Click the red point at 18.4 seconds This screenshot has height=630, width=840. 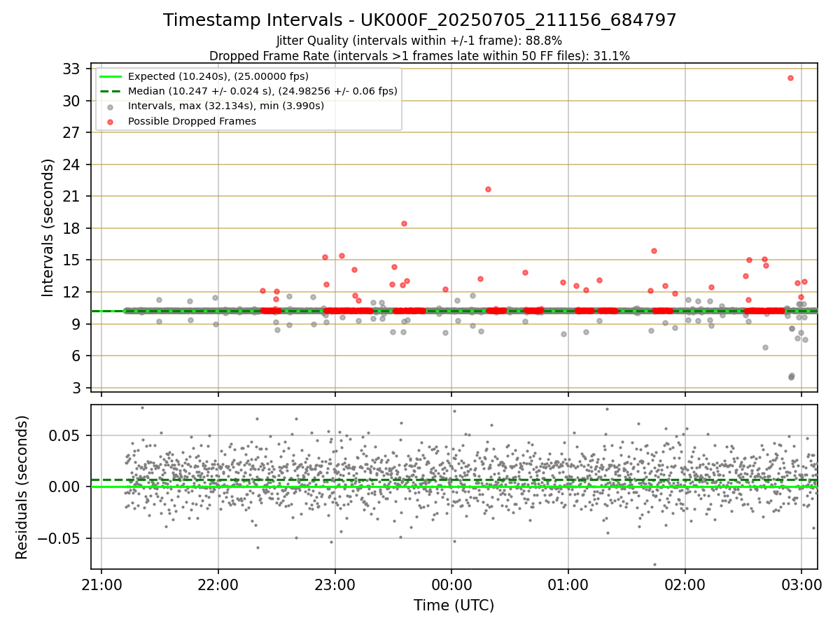point(404,223)
